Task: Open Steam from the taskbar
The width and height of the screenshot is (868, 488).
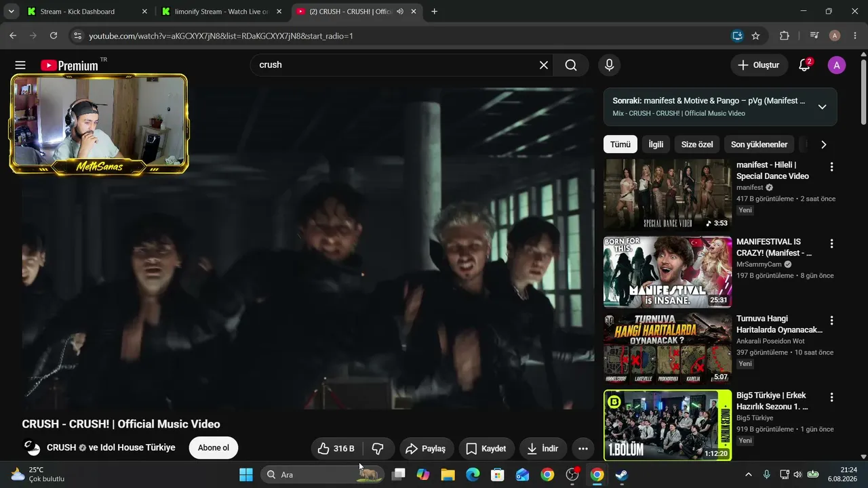Action: [x=621, y=474]
